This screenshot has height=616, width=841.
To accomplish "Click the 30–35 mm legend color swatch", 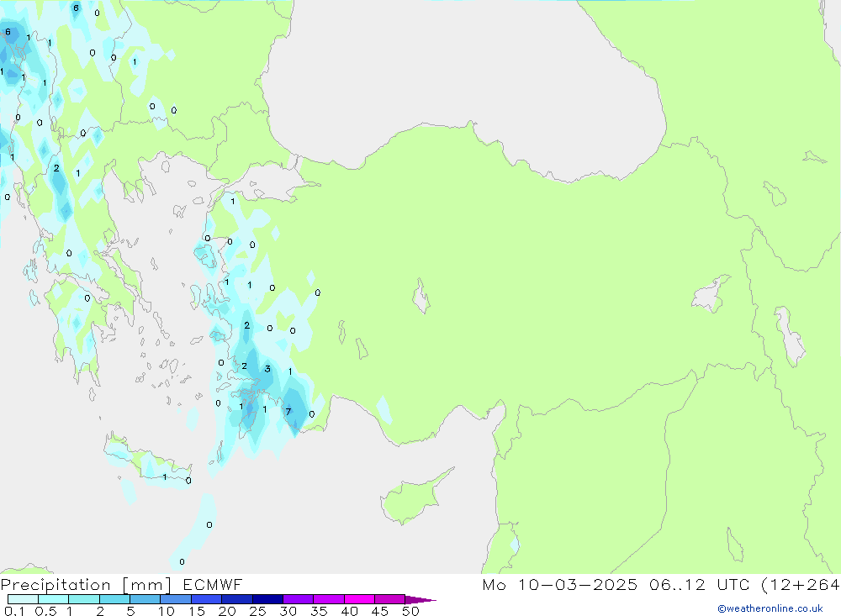I will [x=299, y=599].
